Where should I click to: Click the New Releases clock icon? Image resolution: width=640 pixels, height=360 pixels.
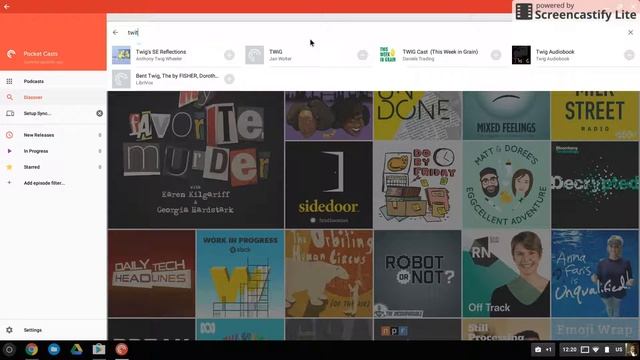pos(9,135)
